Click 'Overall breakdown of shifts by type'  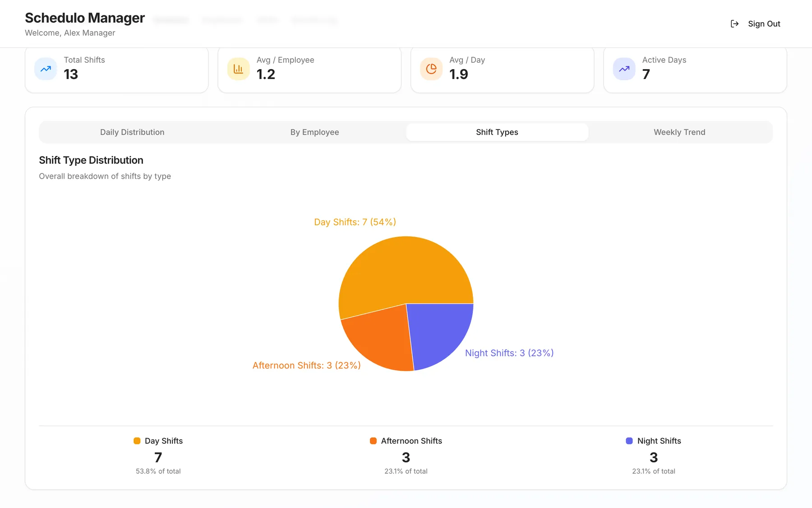[105, 176]
